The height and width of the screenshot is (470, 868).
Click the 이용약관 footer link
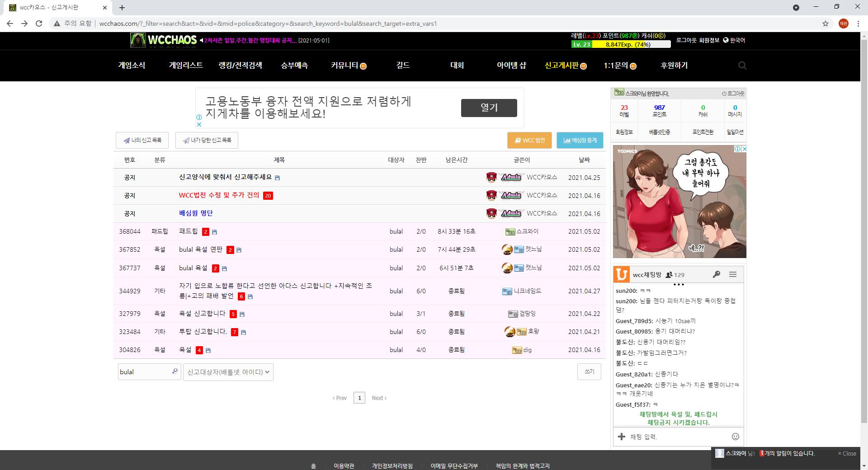pos(344,466)
